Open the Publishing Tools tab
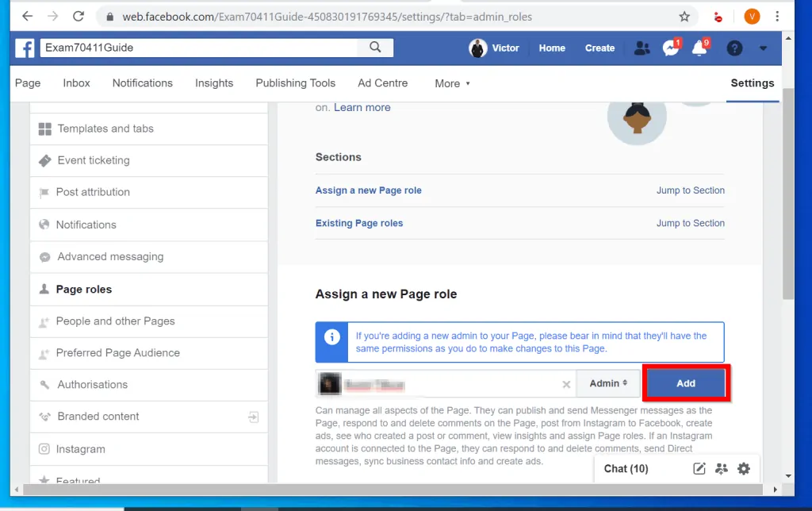 point(295,83)
